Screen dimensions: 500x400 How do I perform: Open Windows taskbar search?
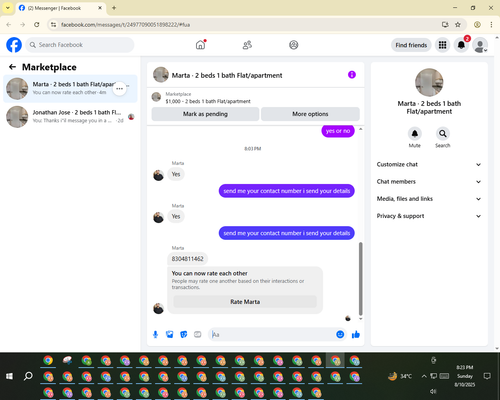[28, 376]
